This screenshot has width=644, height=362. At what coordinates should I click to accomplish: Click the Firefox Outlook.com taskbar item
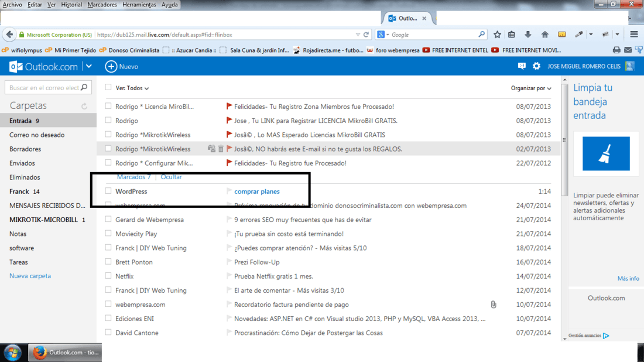click(65, 353)
